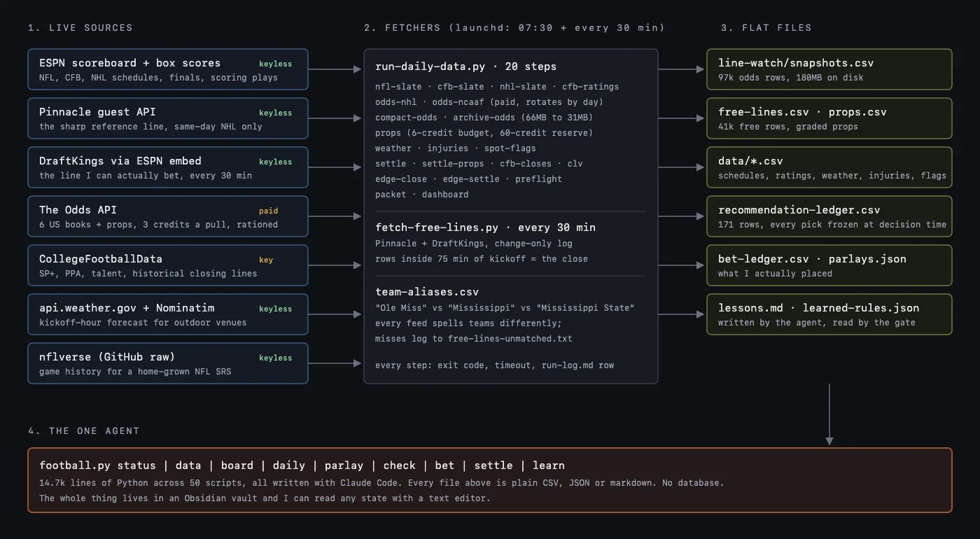Select the "api.weather.gov + Nominatim" title
980x539 pixels.
click(127, 308)
